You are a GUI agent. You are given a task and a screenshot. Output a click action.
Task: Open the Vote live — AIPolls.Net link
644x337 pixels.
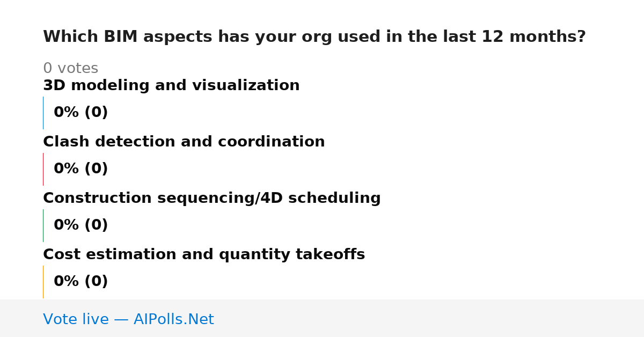coord(128,319)
